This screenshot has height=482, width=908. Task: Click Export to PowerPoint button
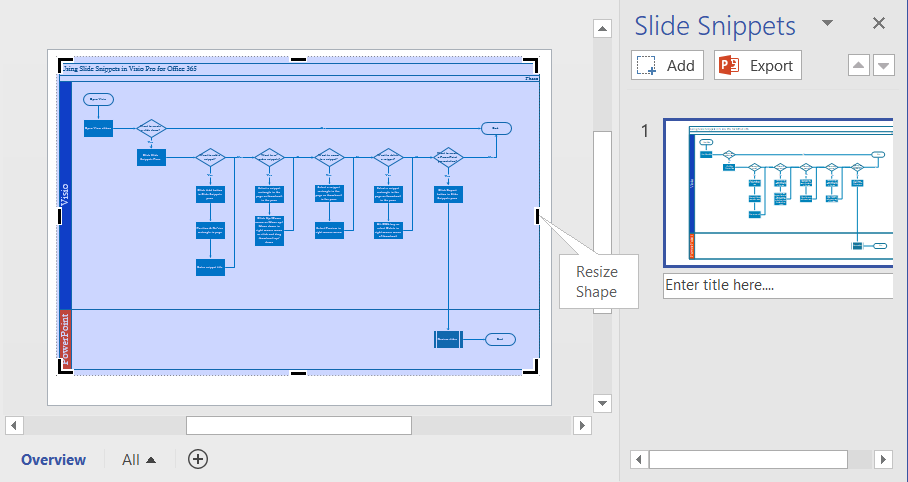757,65
